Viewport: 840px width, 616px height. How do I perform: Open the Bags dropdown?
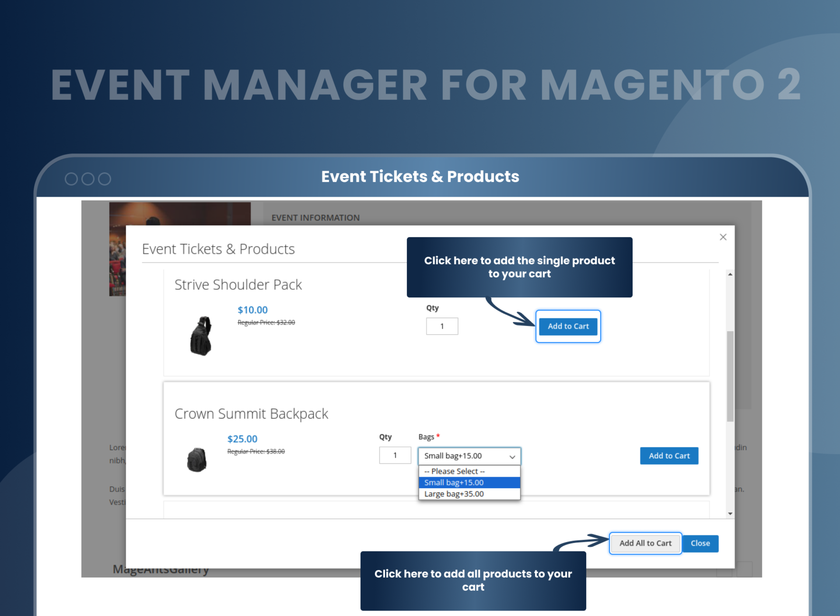tap(469, 456)
